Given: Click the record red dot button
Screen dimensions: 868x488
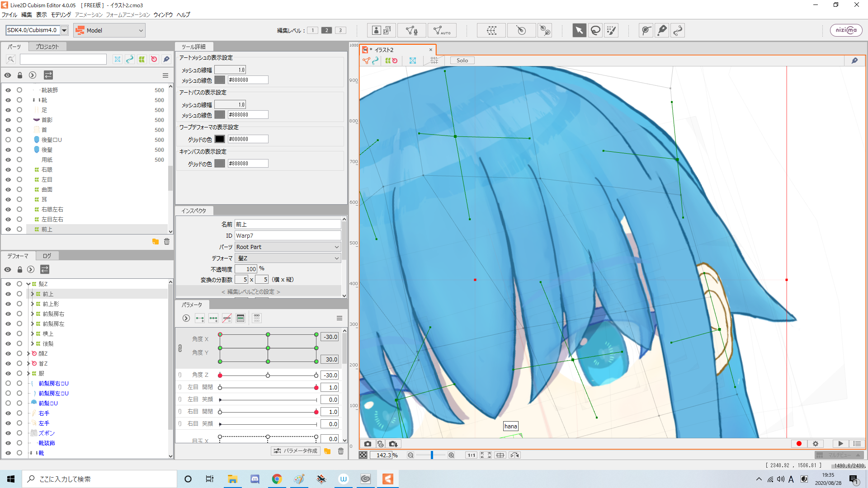Looking at the screenshot, I should (x=799, y=444).
